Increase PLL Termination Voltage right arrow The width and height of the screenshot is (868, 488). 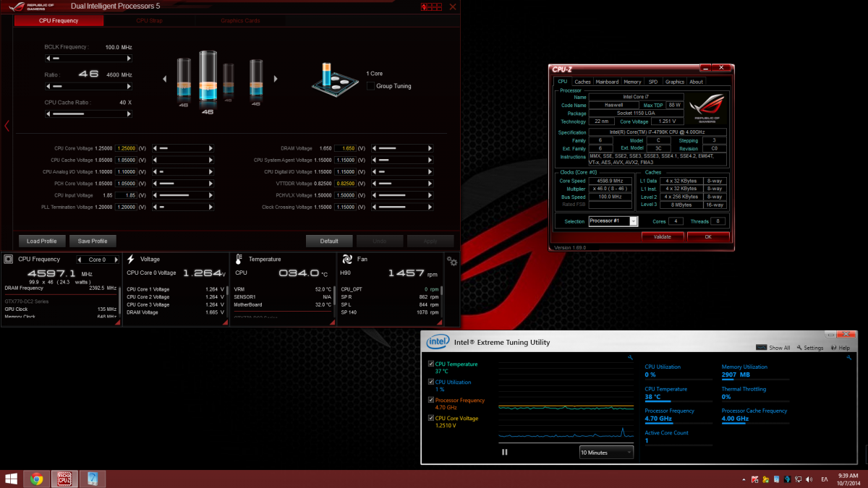click(x=212, y=207)
